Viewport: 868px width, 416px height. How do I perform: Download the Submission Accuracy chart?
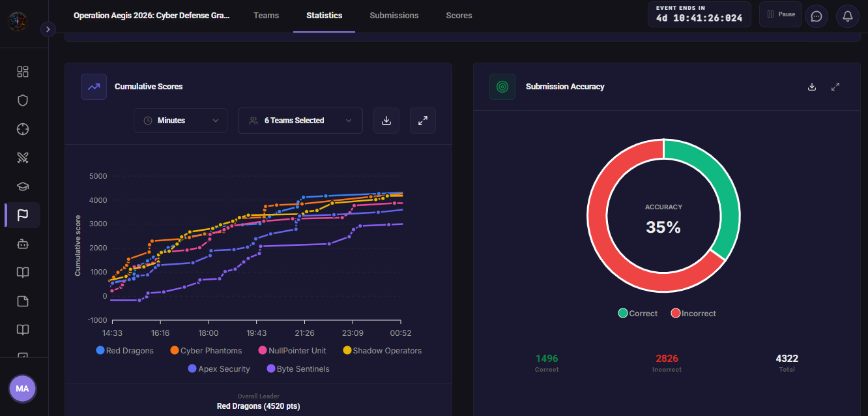click(812, 87)
